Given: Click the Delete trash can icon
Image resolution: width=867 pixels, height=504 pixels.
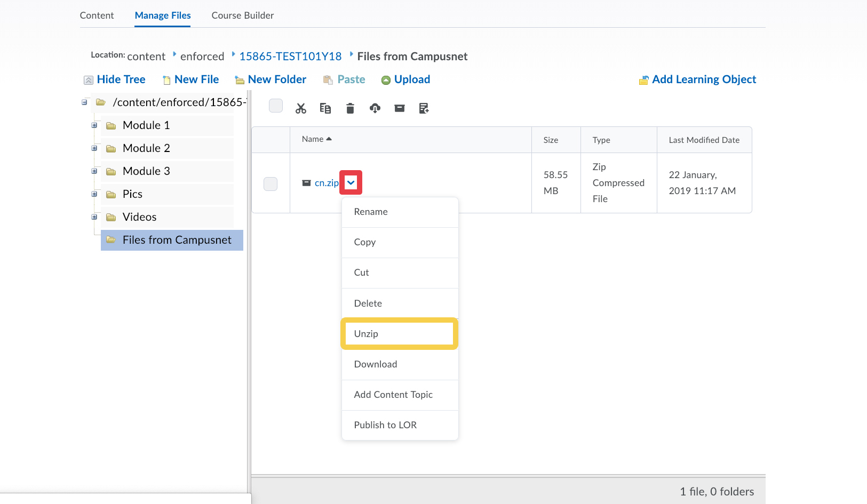Looking at the screenshot, I should [350, 109].
